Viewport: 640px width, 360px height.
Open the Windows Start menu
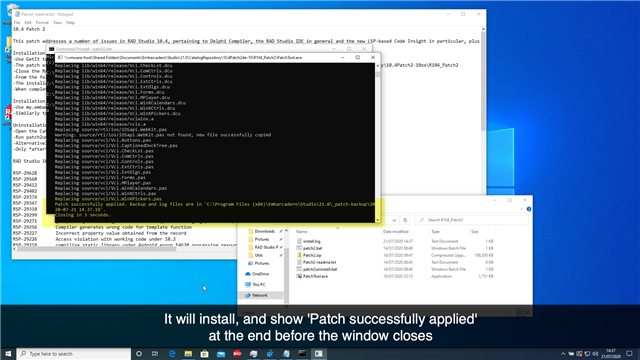point(8,353)
